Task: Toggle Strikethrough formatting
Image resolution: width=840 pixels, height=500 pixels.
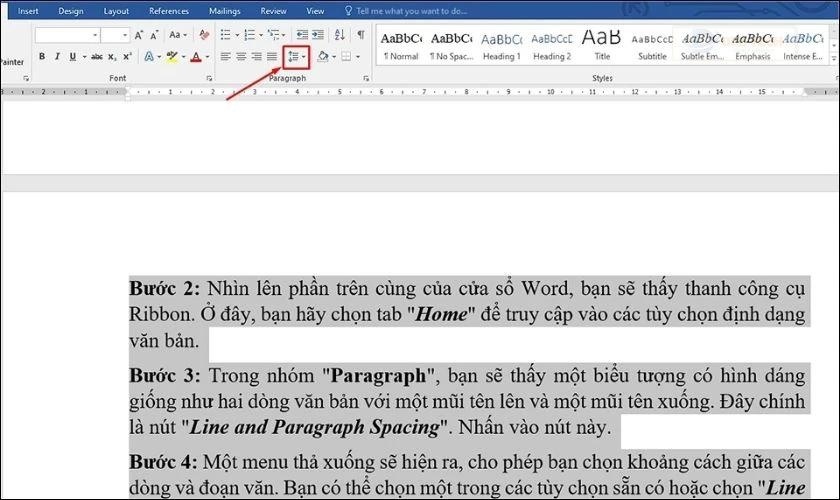Action: click(x=96, y=56)
